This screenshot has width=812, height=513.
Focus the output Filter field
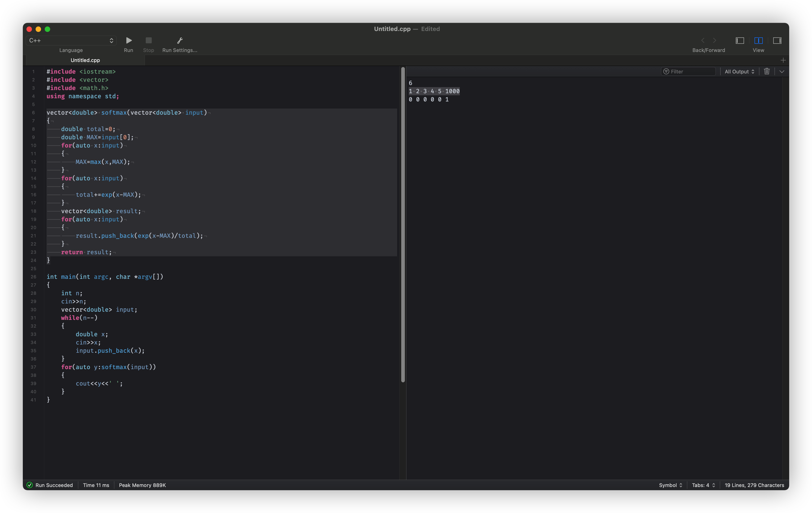pyautogui.click(x=691, y=71)
